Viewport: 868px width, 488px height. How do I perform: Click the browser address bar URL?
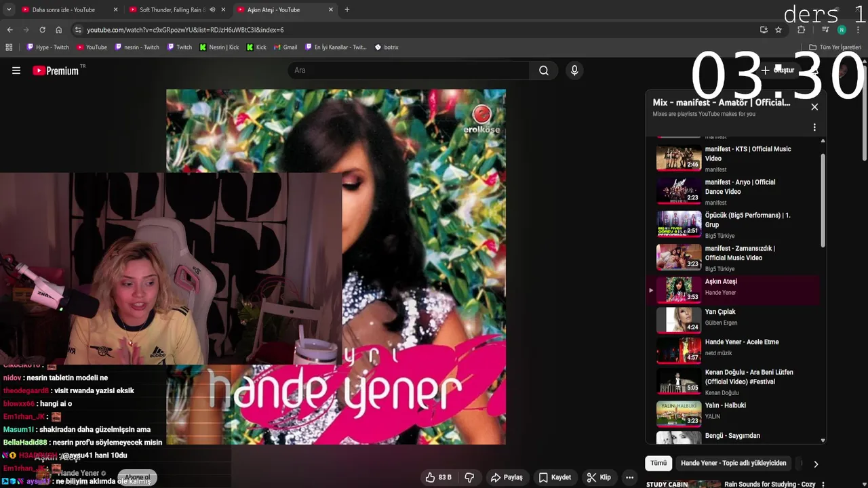point(185,30)
